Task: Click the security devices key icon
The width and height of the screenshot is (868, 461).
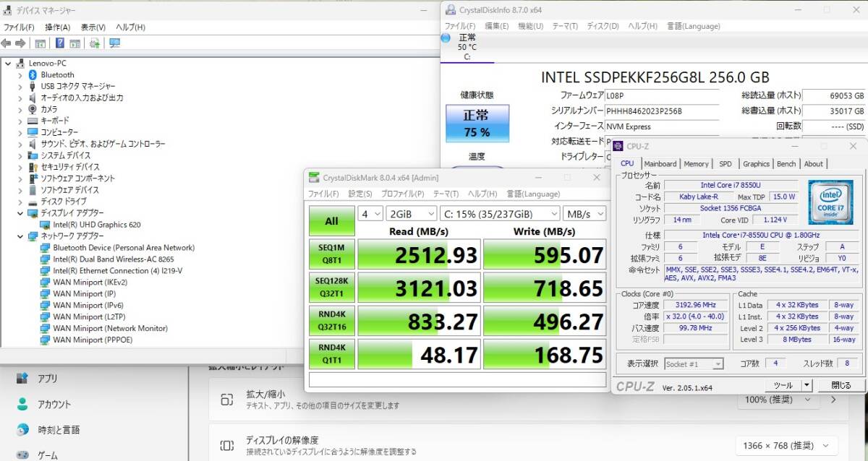Action: [x=33, y=167]
